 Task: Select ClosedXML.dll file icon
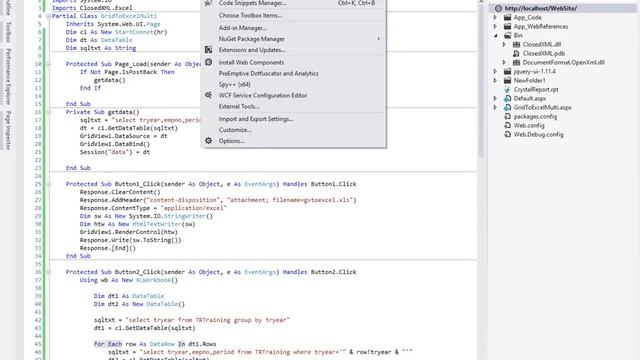(516, 44)
